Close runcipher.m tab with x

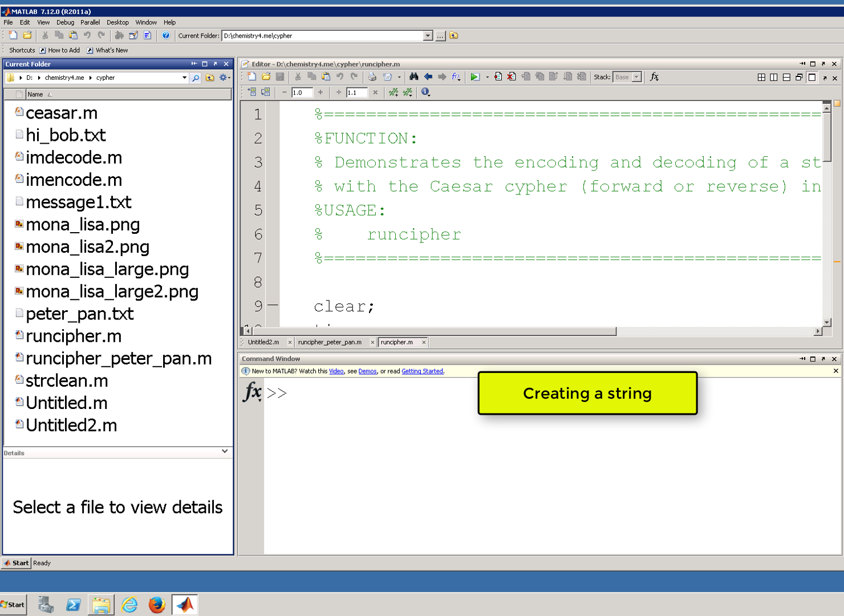(x=424, y=342)
